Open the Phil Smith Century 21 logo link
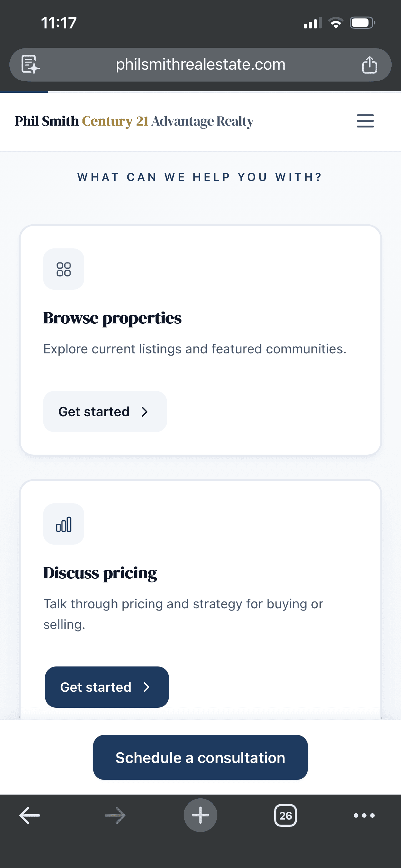The height and width of the screenshot is (868, 401). tap(134, 121)
